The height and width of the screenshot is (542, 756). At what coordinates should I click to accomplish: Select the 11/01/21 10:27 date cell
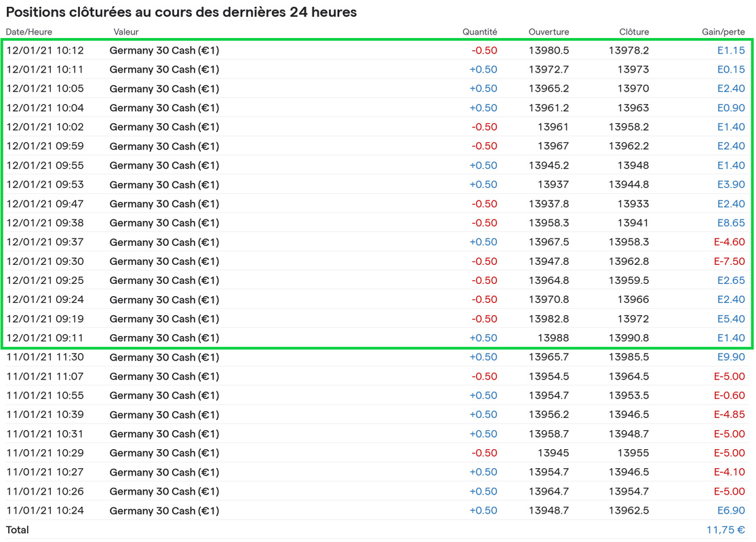[x=45, y=472]
